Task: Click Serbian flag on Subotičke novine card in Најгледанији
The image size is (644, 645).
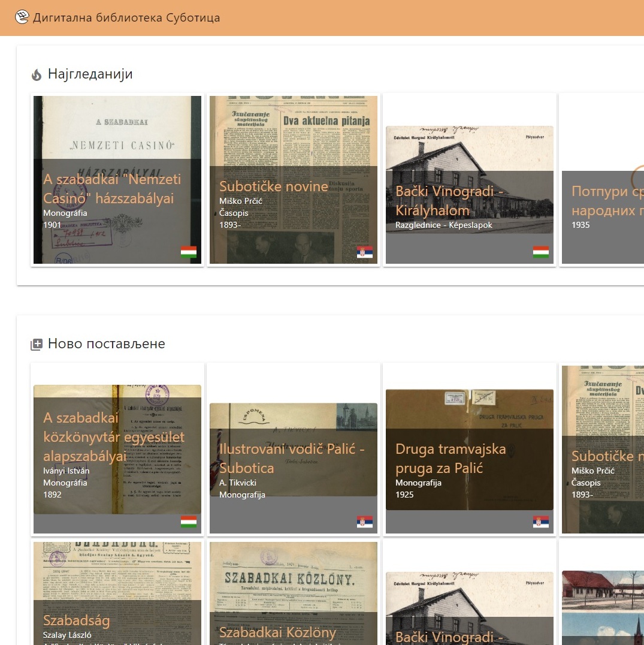Action: click(x=365, y=252)
